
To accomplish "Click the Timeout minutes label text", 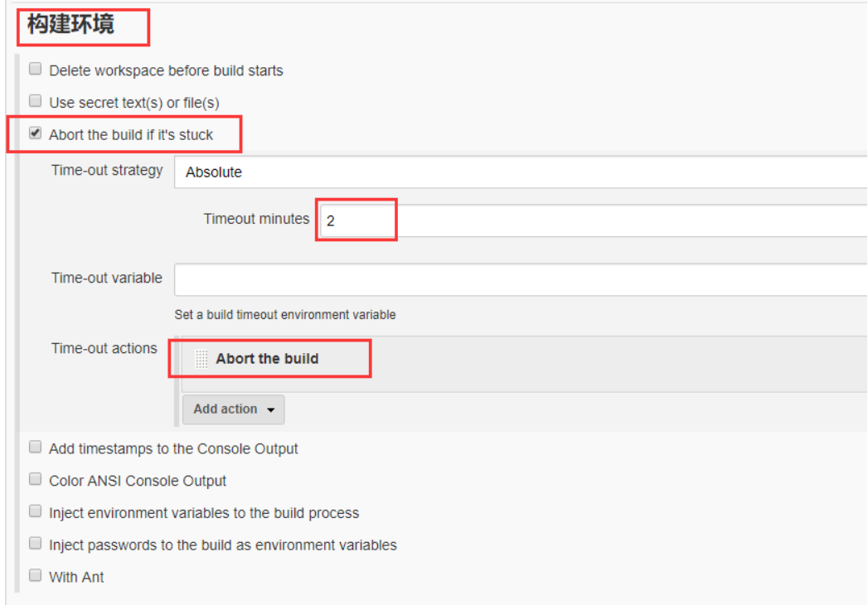I will point(256,219).
